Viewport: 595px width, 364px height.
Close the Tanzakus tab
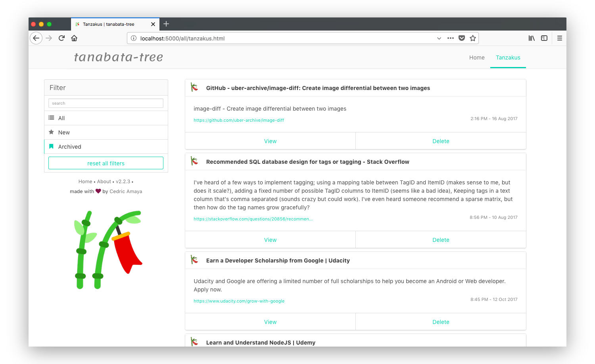point(153,24)
